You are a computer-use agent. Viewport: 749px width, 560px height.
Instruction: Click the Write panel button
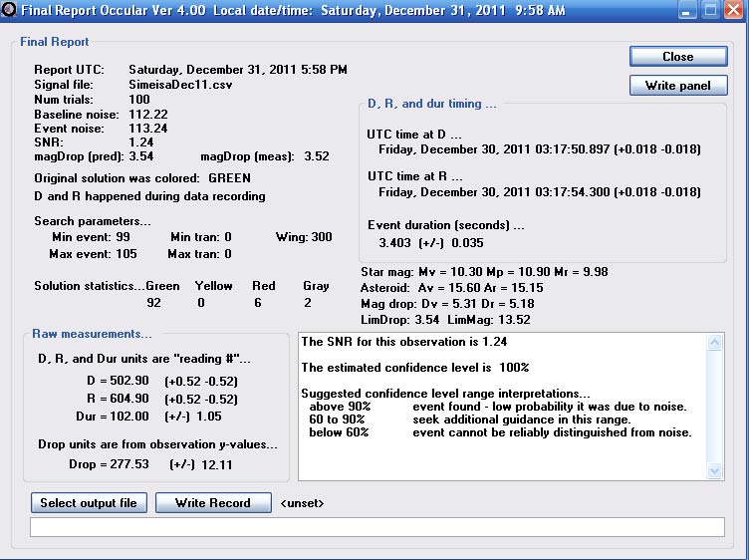(x=678, y=86)
